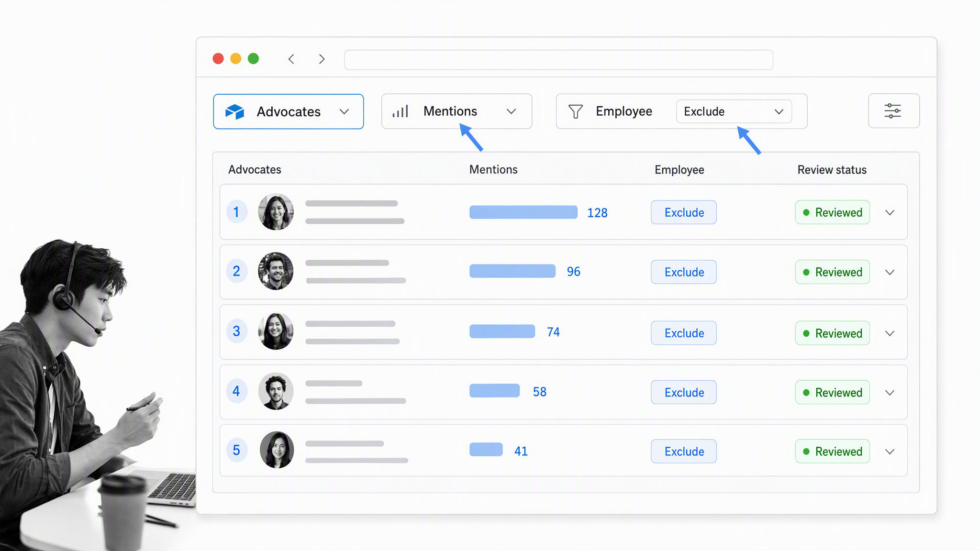
Task: Click the Employee column header
Action: [679, 170]
